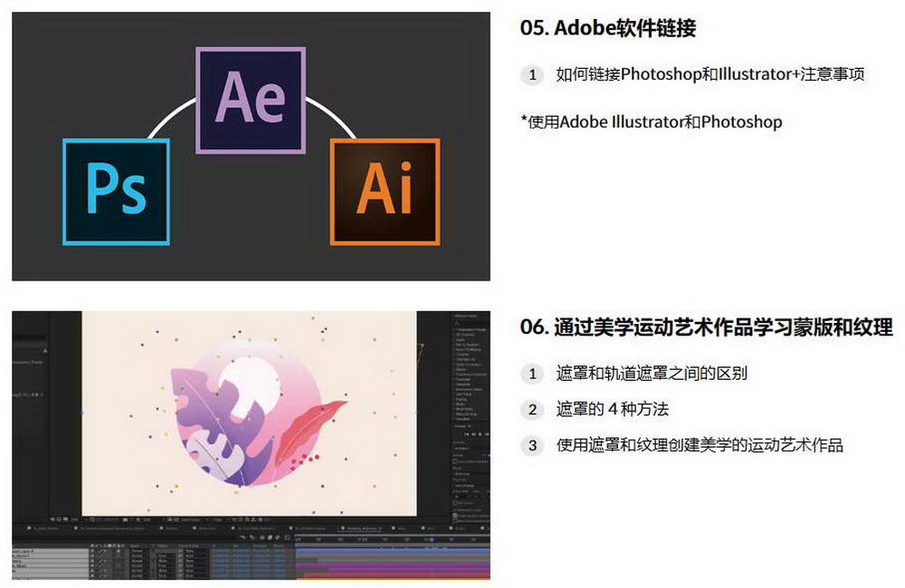Select the heading '05. Adobe软件链接'

(x=608, y=28)
